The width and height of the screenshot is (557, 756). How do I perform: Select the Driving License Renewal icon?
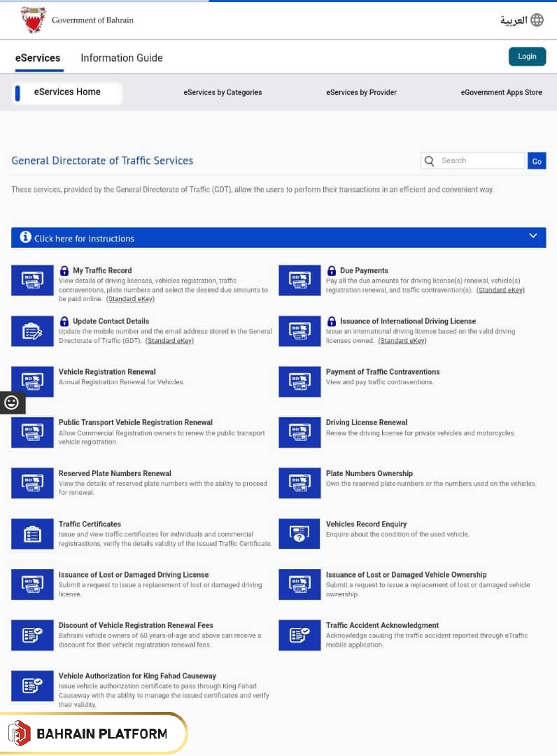point(299,433)
